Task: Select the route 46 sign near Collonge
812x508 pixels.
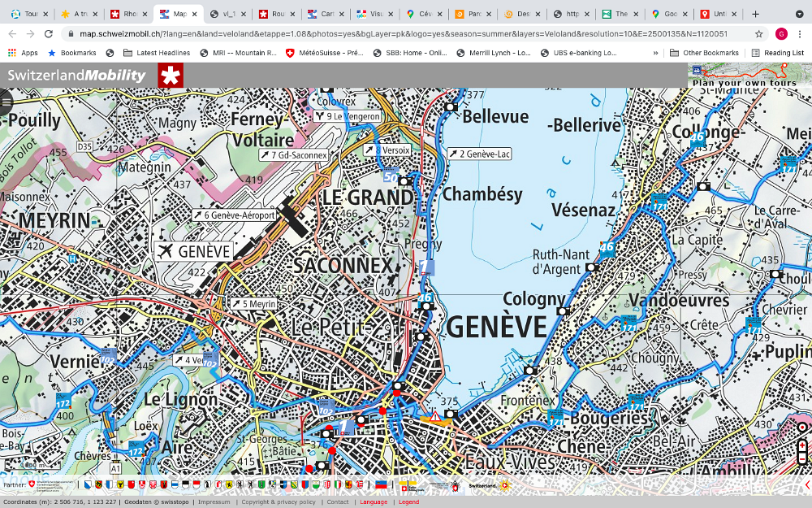Action: coord(698,140)
